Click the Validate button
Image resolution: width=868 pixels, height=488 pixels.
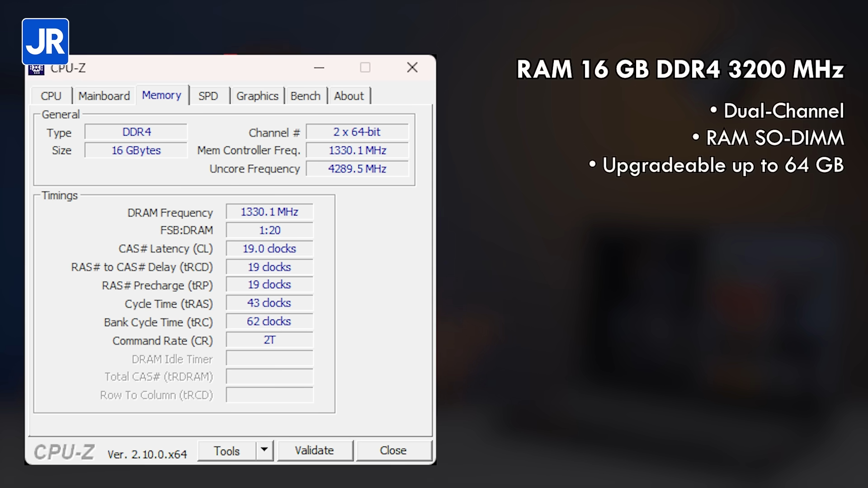pos(315,450)
